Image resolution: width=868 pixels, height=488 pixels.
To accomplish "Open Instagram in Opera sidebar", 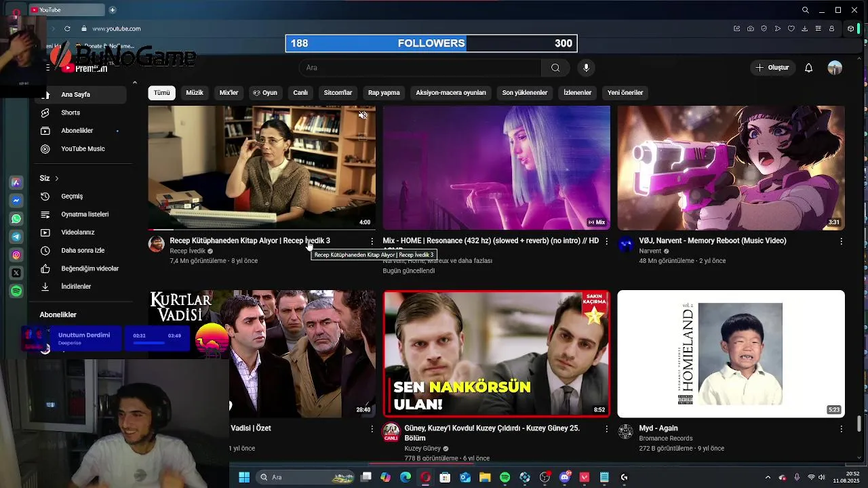I will coord(16,255).
